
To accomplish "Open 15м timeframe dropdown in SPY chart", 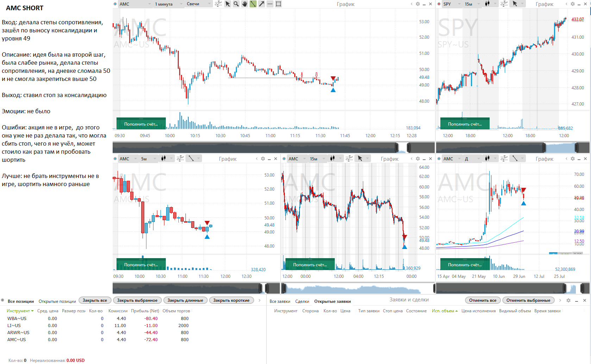I will pyautogui.click(x=473, y=4).
